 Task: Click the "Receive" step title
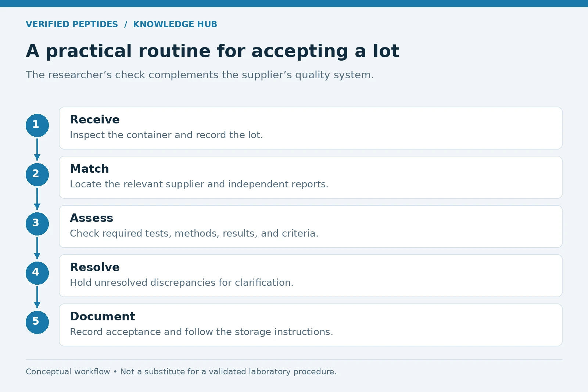95,120
